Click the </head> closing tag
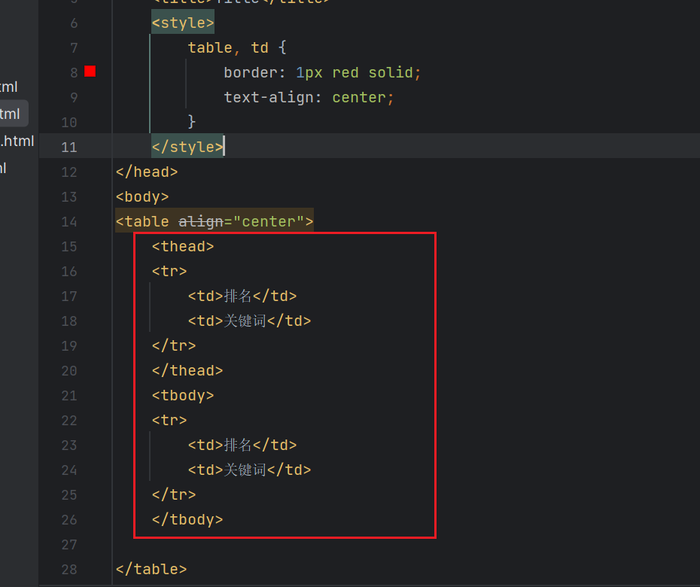This screenshot has width=700, height=587. click(147, 172)
